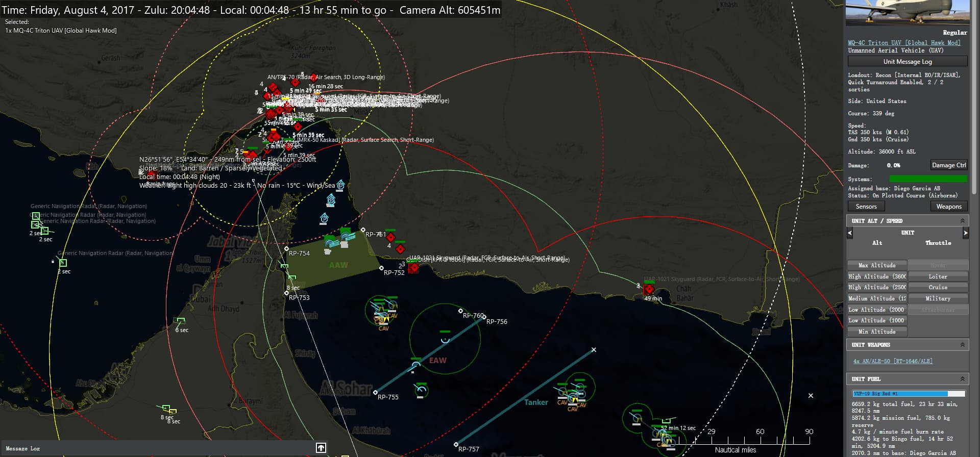Viewport: 980px width, 457px height.
Task: Click the 'Camera Alt: 605451m' readout
Action: click(450, 10)
